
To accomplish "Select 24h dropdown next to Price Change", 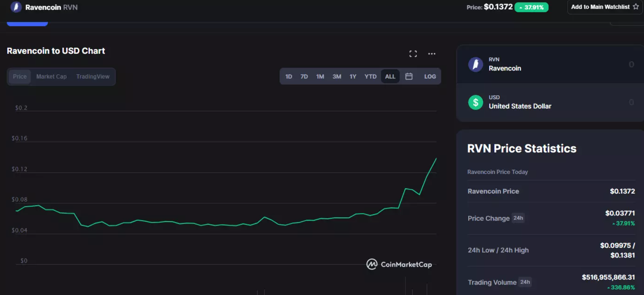I will (x=518, y=218).
